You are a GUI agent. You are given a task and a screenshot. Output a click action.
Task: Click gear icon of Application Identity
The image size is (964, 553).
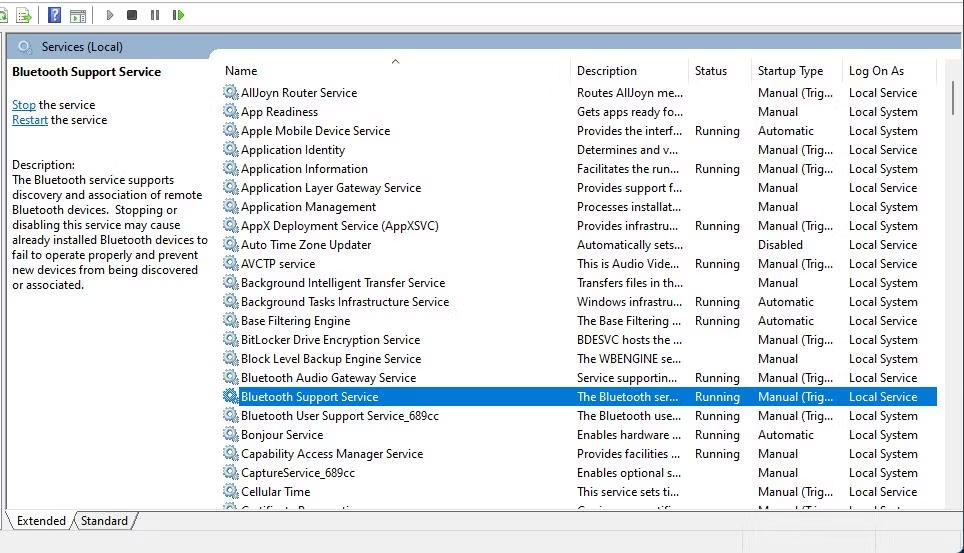pyautogui.click(x=231, y=149)
